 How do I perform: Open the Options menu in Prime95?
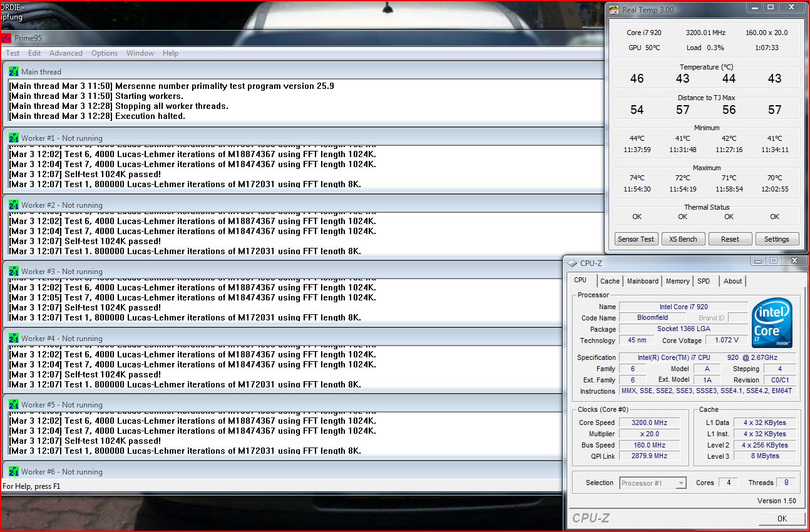tap(105, 53)
